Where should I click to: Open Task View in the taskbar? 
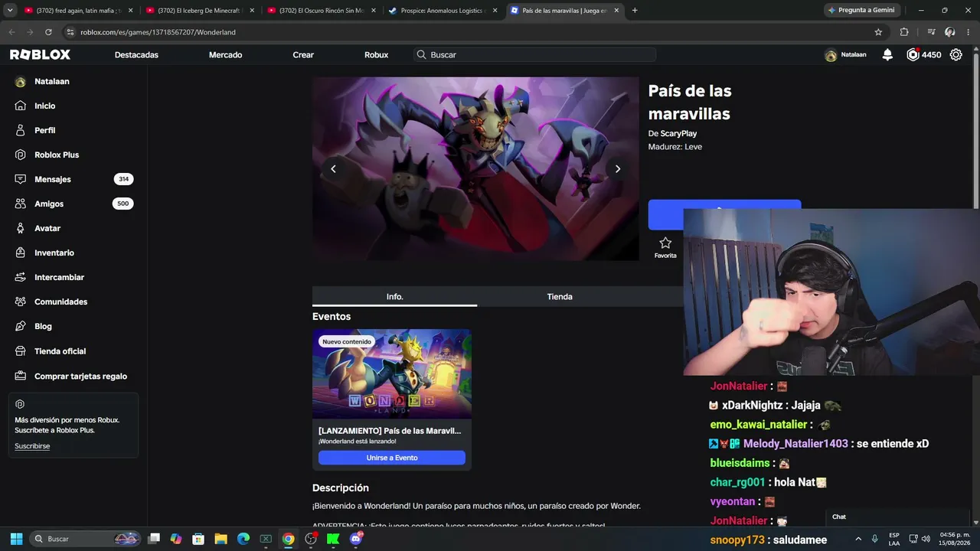(154, 539)
